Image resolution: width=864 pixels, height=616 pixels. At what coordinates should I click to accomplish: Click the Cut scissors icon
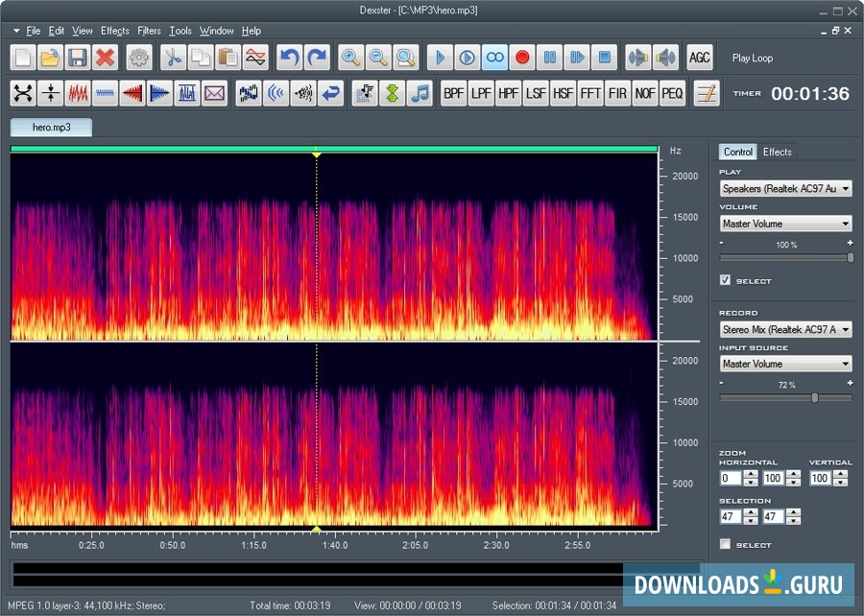[173, 58]
